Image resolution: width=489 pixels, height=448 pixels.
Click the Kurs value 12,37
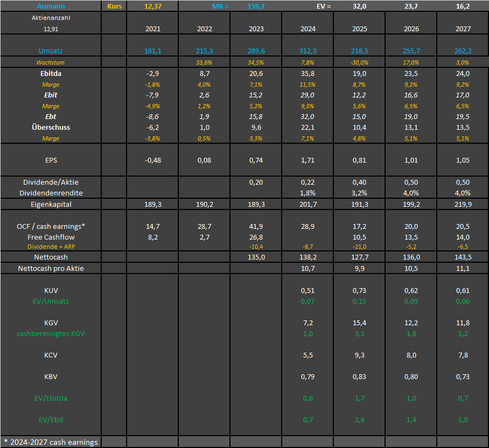[x=152, y=6]
